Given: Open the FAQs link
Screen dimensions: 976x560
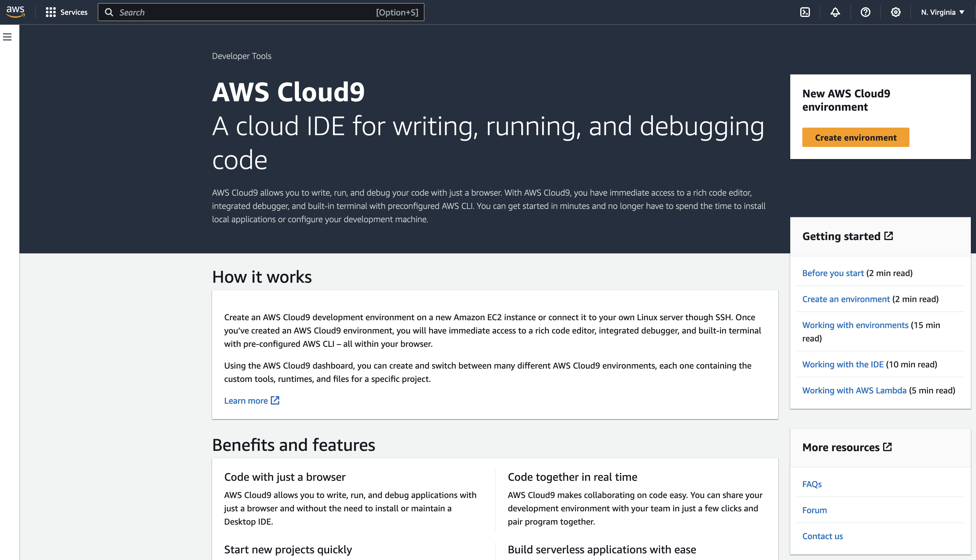Looking at the screenshot, I should tap(812, 484).
